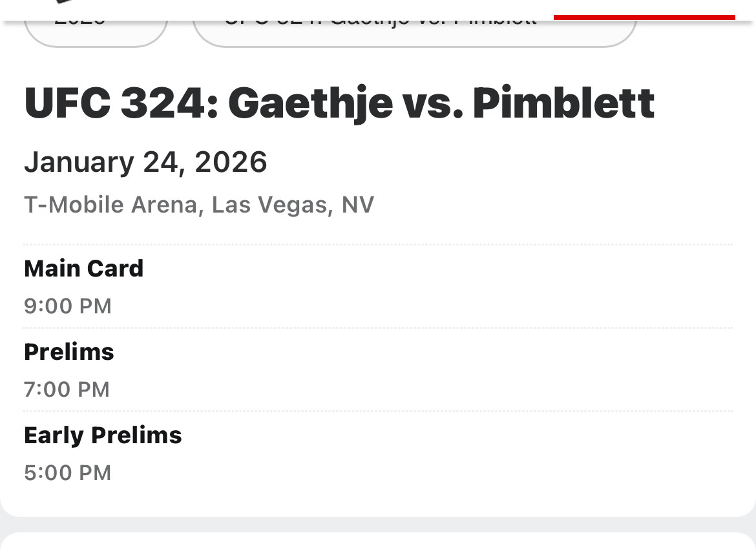Click "Gaethje" in the event headline

pos(310,103)
